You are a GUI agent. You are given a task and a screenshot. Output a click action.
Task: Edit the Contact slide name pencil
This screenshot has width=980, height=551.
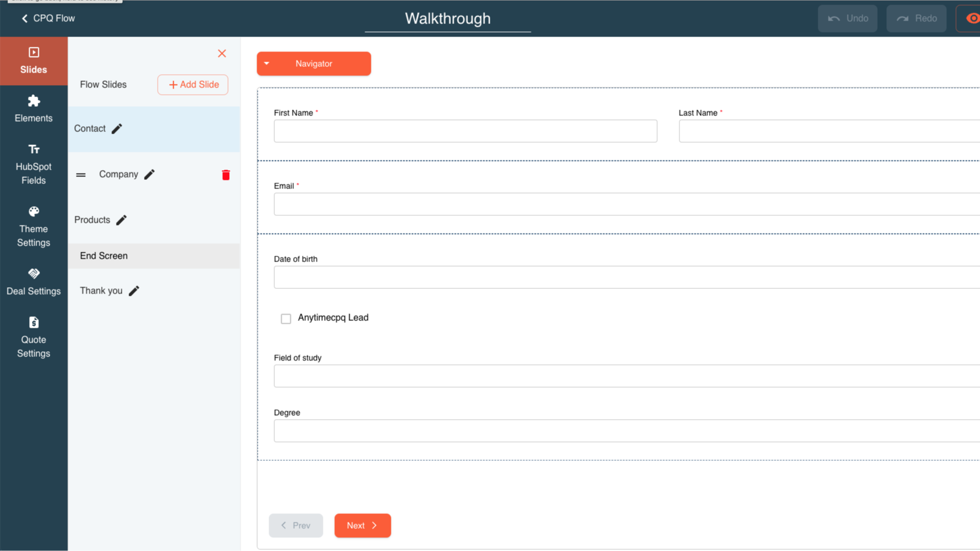point(117,128)
